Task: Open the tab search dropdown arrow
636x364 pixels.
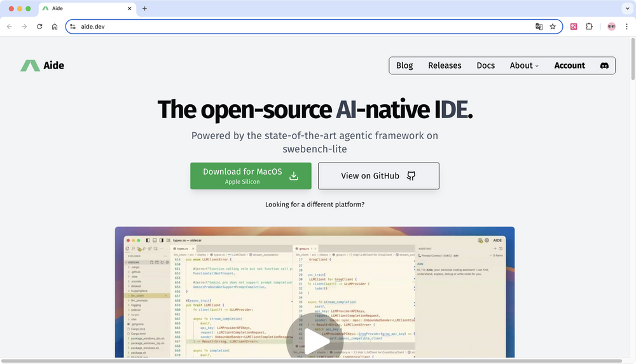Action: [625, 8]
